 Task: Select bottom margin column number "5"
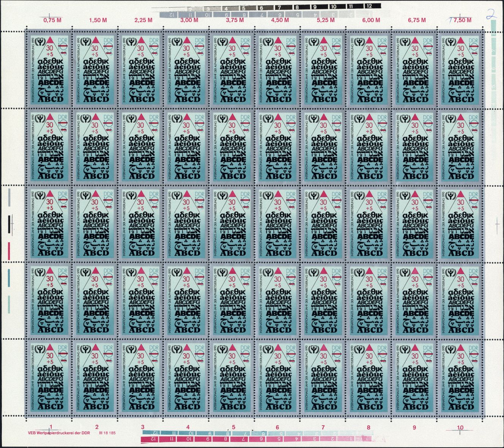(x=233, y=427)
